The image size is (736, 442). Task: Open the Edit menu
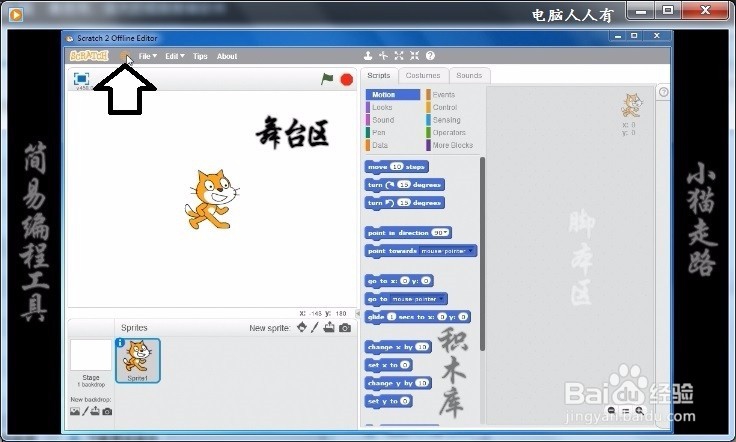(175, 56)
